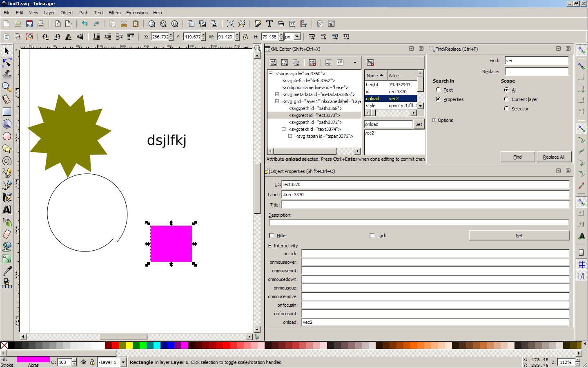This screenshot has width=588, height=368.
Task: Click the Undo arrow icon
Action: [x=85, y=24]
